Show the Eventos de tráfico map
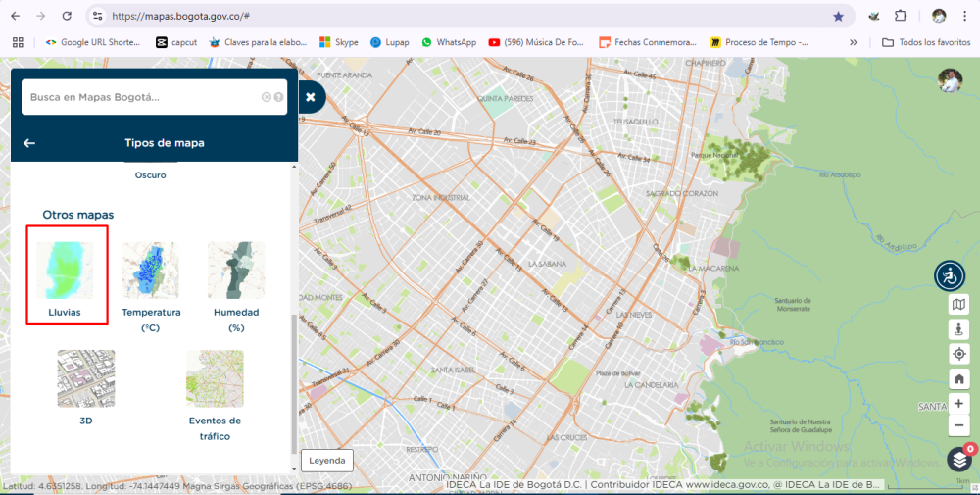Image resolution: width=980 pixels, height=495 pixels. pos(215,379)
